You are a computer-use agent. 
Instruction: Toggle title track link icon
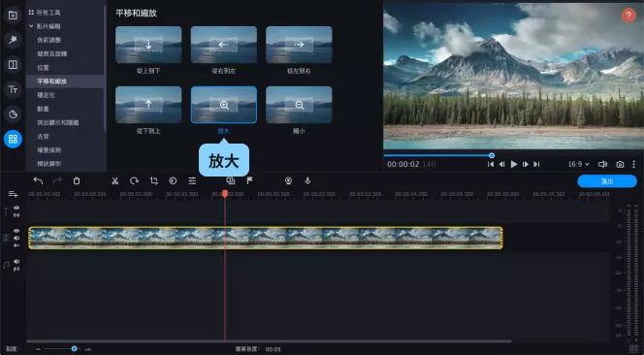16,215
